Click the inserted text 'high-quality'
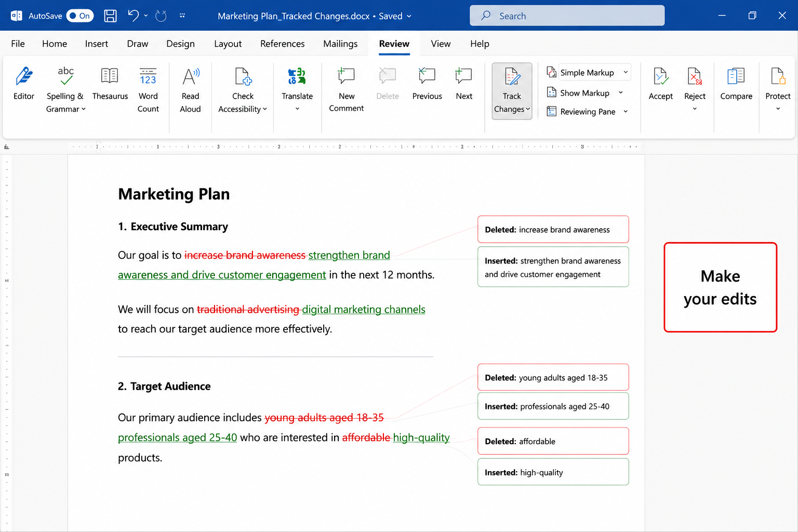 (421, 438)
